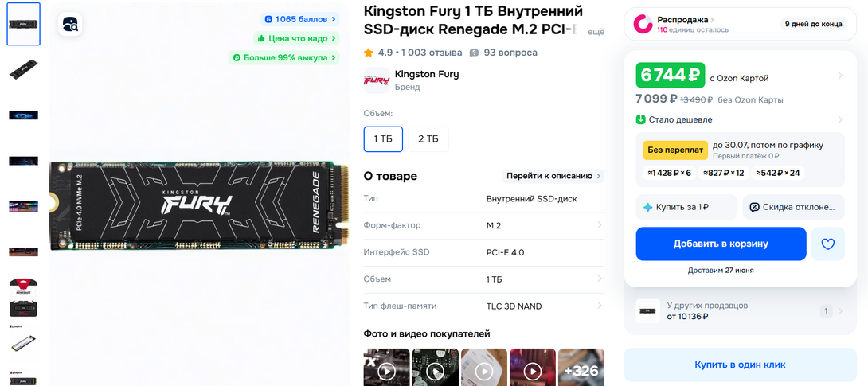
Task: Click the sale pink ring icon
Action: [643, 24]
